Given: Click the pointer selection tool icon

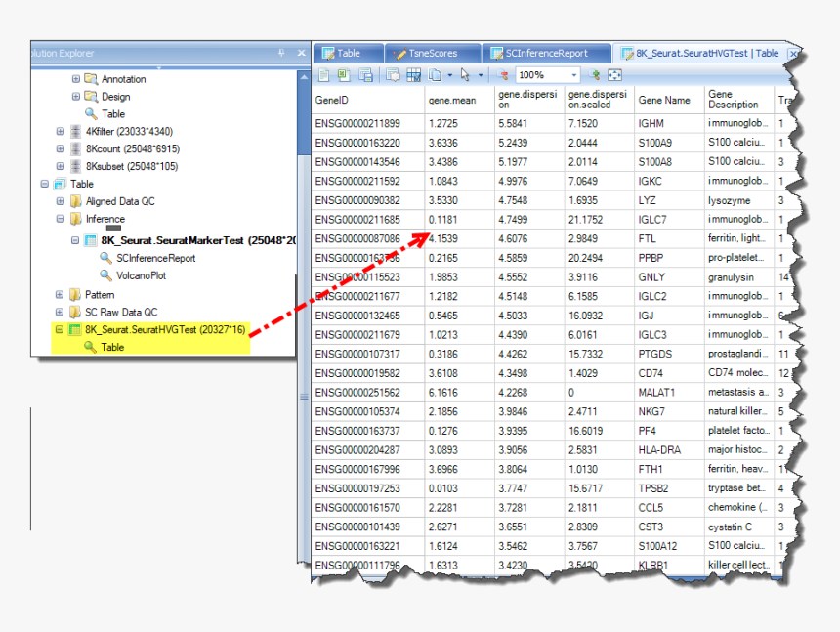Looking at the screenshot, I should click(466, 75).
